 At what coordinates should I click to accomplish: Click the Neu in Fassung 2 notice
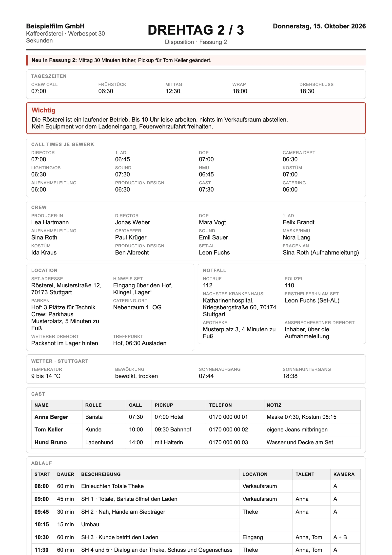(196, 60)
